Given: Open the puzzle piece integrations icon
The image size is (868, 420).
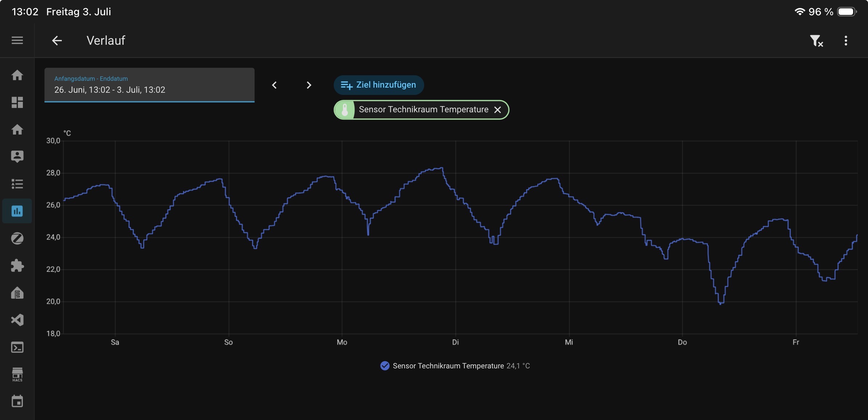Looking at the screenshot, I should (17, 265).
